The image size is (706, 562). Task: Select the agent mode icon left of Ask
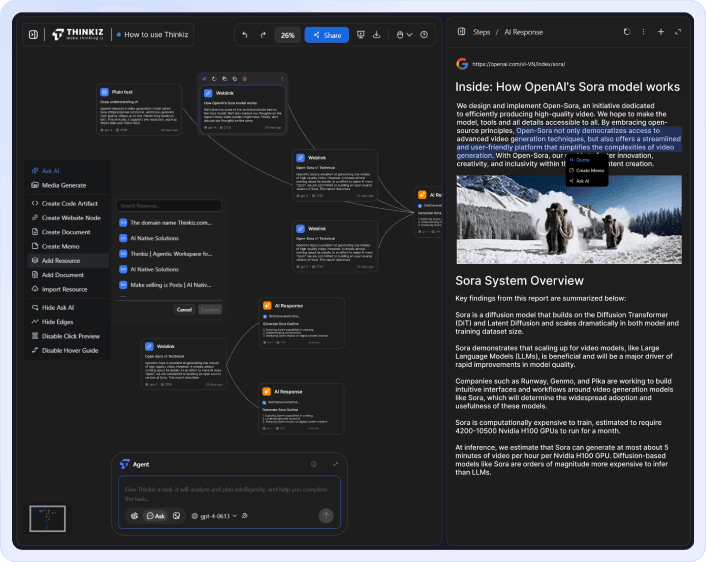(134, 516)
